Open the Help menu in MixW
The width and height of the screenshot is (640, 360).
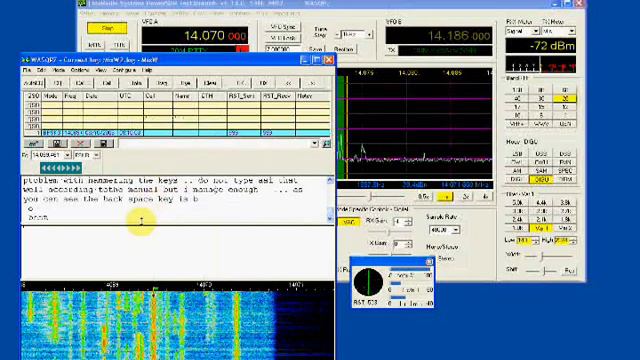coord(147,70)
